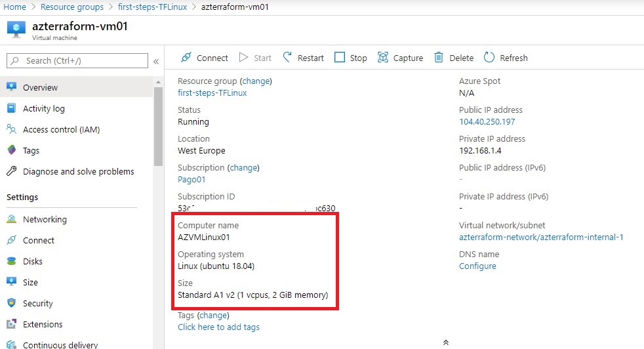The height and width of the screenshot is (349, 644).
Task: Click the Delete trash can icon
Action: pyautogui.click(x=439, y=58)
